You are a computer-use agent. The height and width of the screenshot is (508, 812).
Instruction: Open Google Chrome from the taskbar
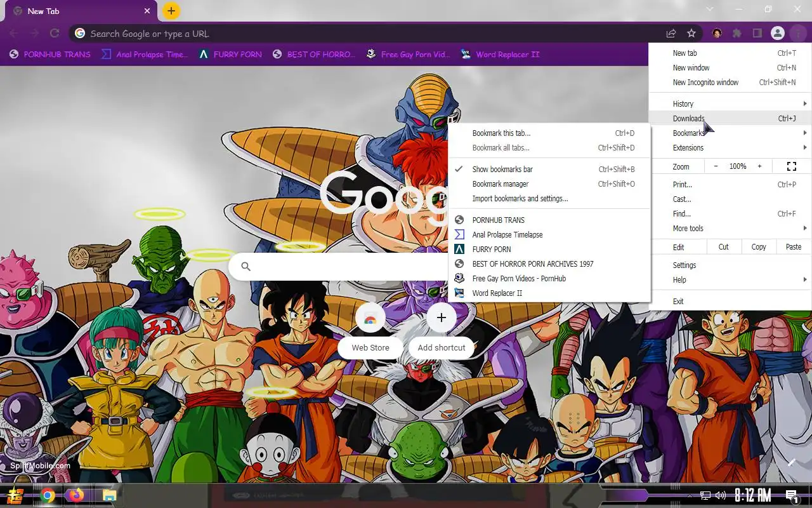(48, 495)
